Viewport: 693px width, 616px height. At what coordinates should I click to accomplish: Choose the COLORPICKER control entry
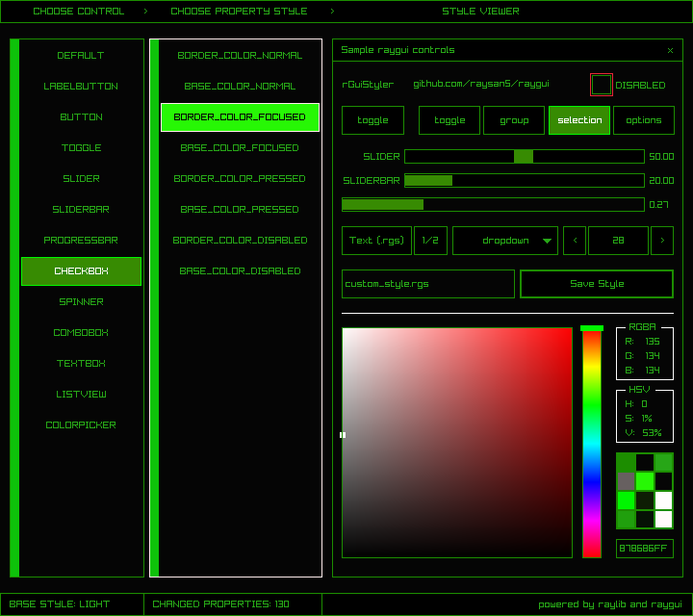tap(81, 425)
